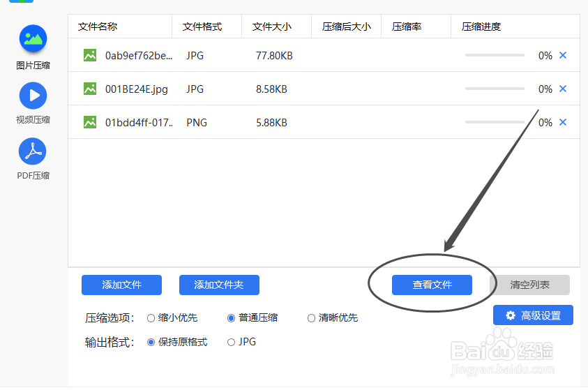Select file name 01bdd4ff-017..
This screenshot has width=588, height=390.
tap(139, 123)
